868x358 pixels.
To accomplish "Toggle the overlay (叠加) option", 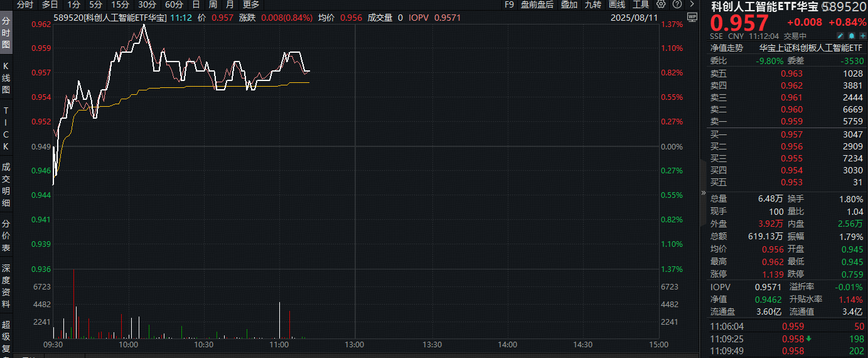I will [569, 4].
